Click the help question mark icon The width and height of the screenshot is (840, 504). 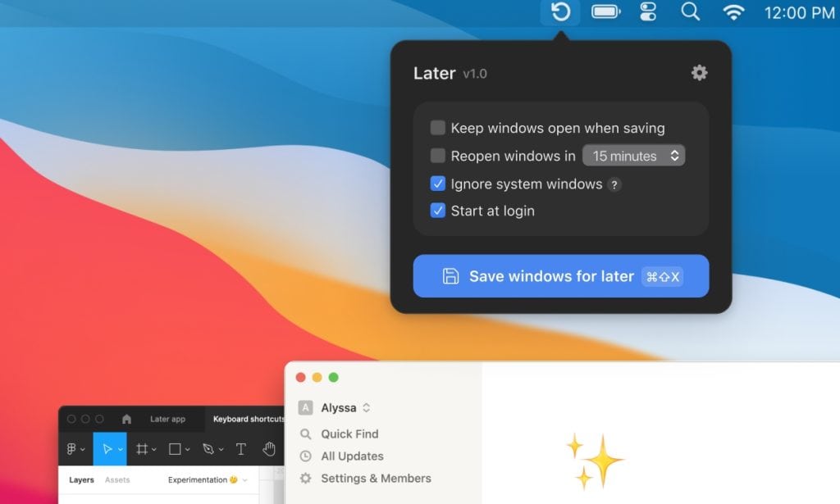pos(614,184)
